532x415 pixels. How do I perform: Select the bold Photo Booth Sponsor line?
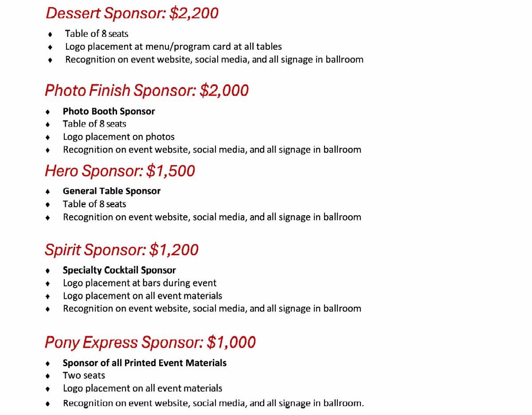click(109, 111)
